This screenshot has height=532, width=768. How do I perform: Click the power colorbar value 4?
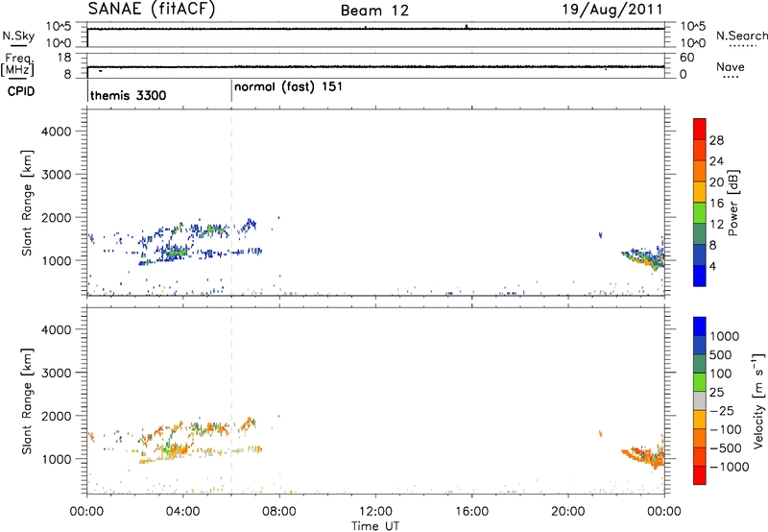point(712,267)
